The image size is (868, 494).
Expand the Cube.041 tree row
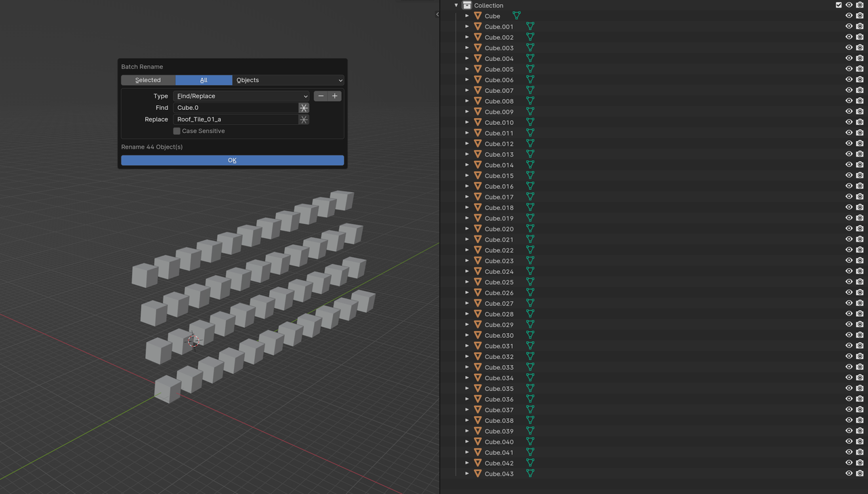point(467,453)
